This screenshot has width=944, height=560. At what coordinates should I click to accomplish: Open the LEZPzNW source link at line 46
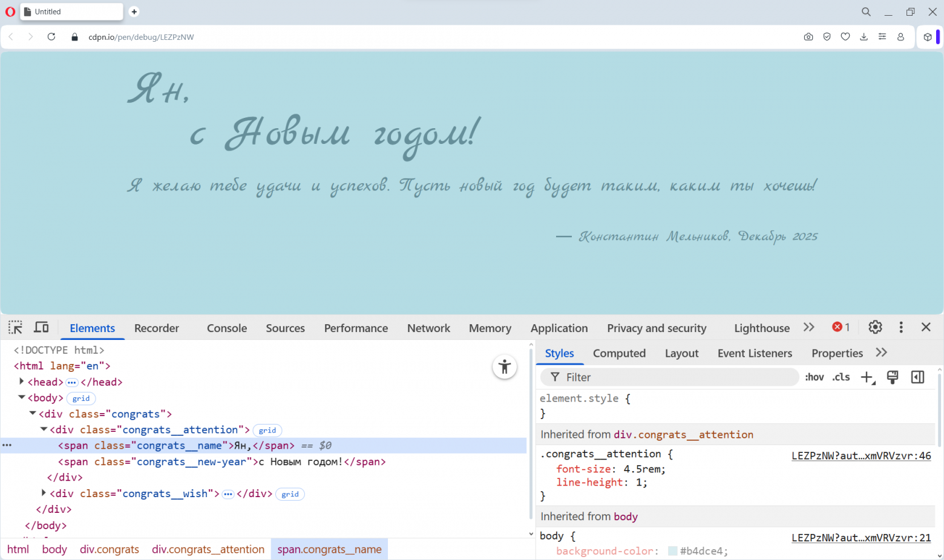861,456
